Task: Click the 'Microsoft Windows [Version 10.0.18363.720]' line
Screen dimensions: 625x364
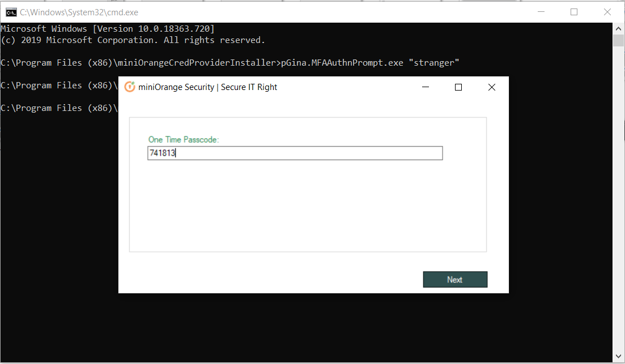Action: (x=108, y=29)
